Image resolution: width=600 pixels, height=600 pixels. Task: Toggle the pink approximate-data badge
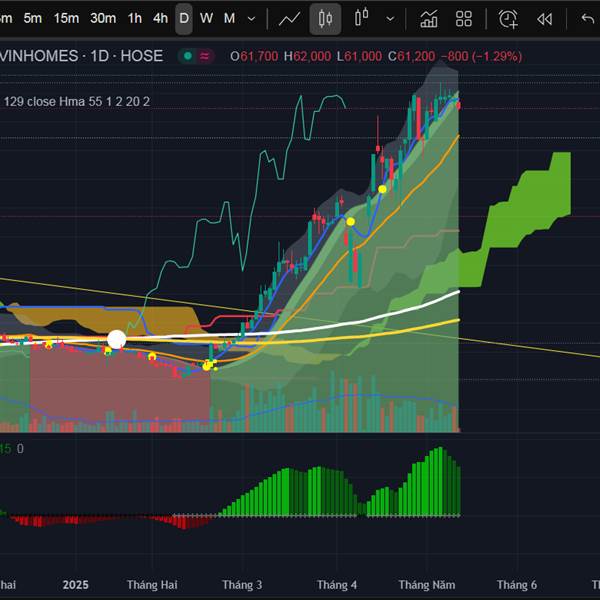pos(205,56)
